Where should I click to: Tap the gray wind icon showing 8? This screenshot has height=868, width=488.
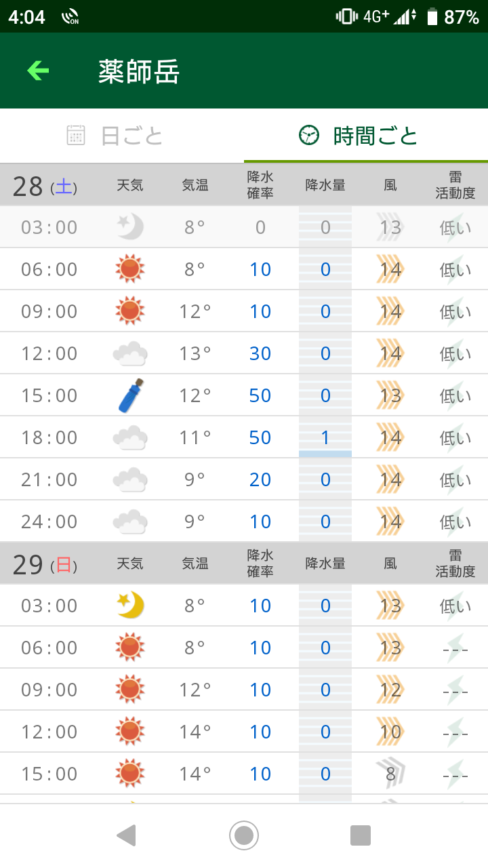(x=390, y=774)
